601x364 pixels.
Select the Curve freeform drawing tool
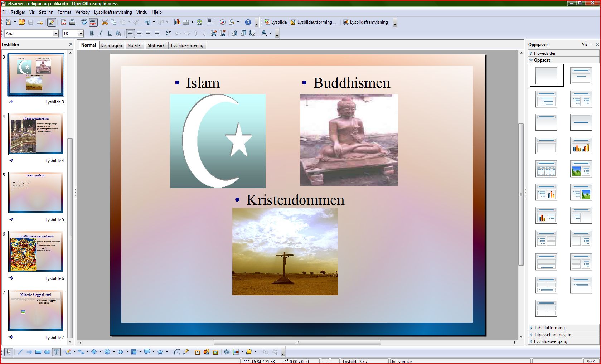[68, 352]
